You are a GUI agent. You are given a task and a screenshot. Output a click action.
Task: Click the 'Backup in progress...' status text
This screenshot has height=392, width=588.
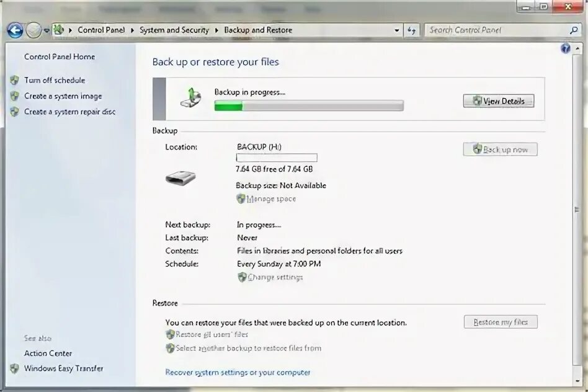[250, 92]
